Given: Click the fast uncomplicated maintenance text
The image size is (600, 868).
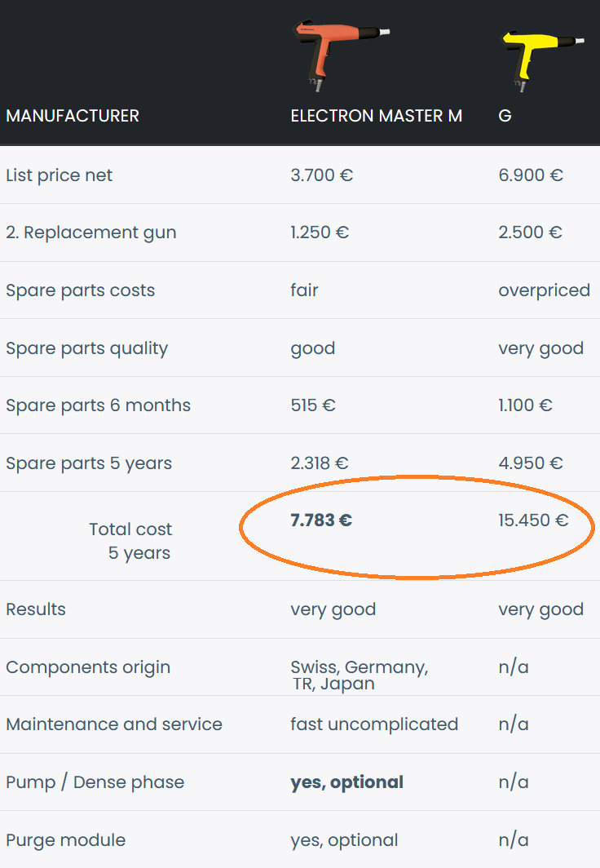Looking at the screenshot, I should 374,724.
